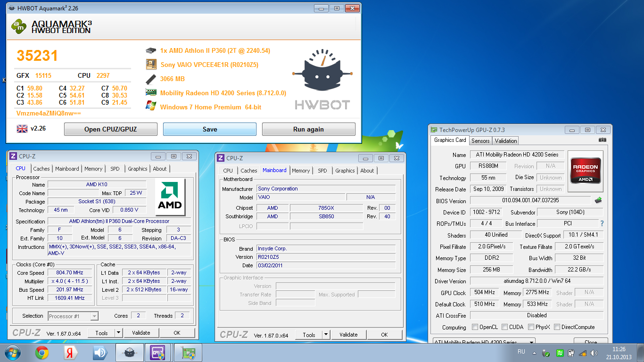Screen dimensions: 644x362
Task: Switch to Sensors tab in GPU-Z
Action: 480,140
